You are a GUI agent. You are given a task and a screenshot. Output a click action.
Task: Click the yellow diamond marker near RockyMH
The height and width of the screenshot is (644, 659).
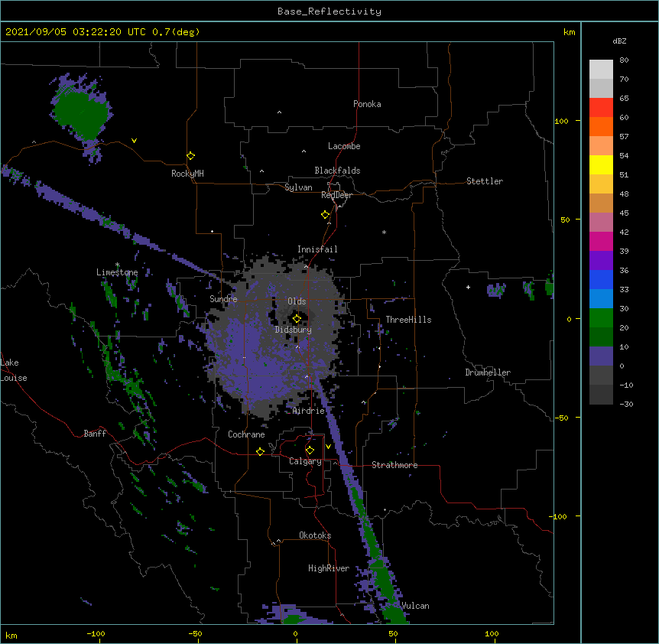(190, 155)
